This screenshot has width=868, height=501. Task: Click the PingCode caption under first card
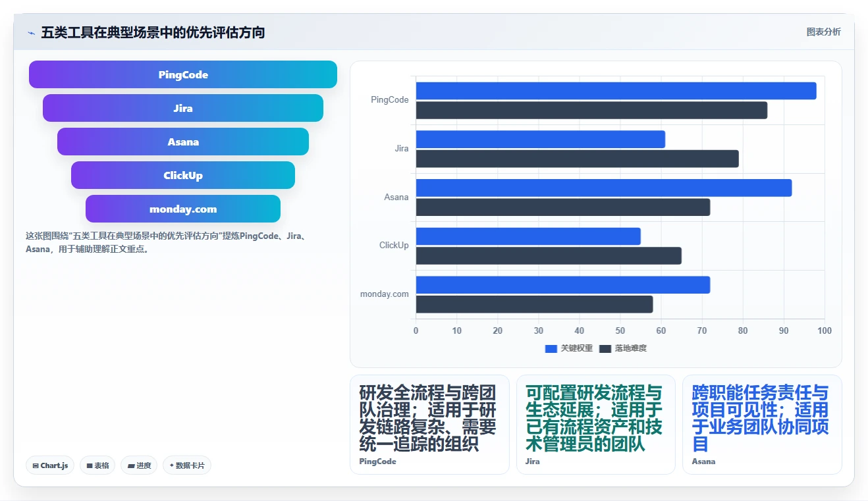tap(378, 461)
